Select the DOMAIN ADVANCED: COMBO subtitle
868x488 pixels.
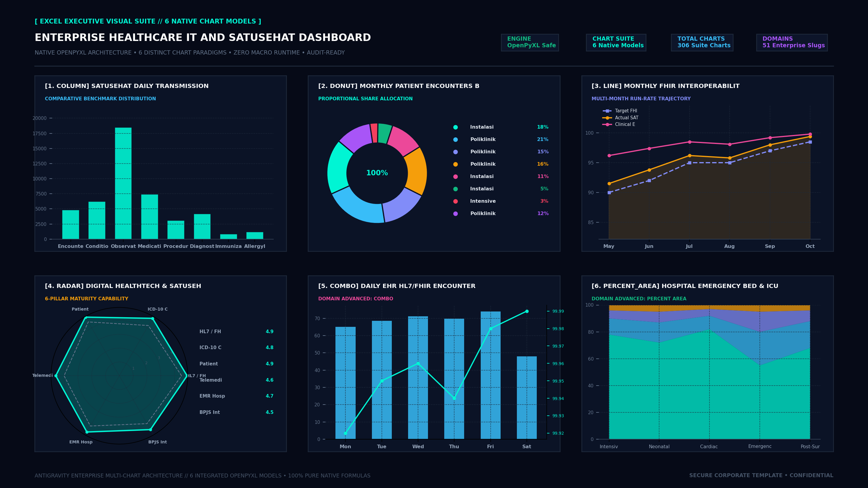point(356,299)
